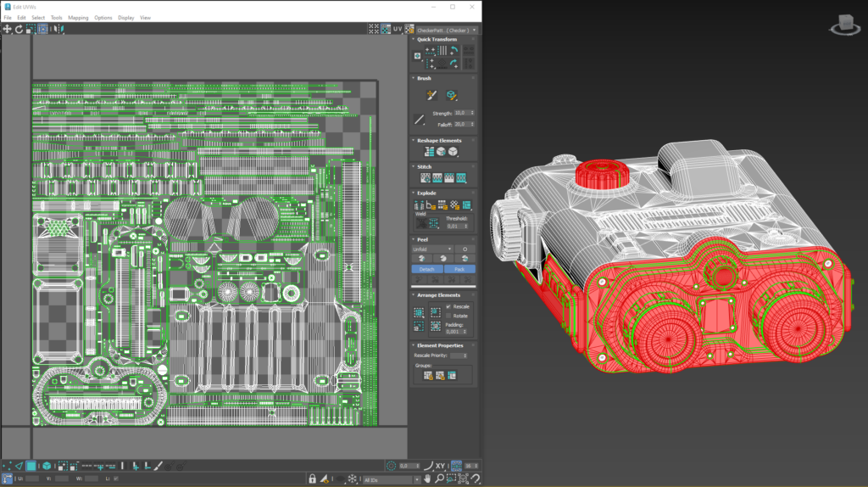
Task: Enable the Rotate checkbox
Action: pos(448,316)
